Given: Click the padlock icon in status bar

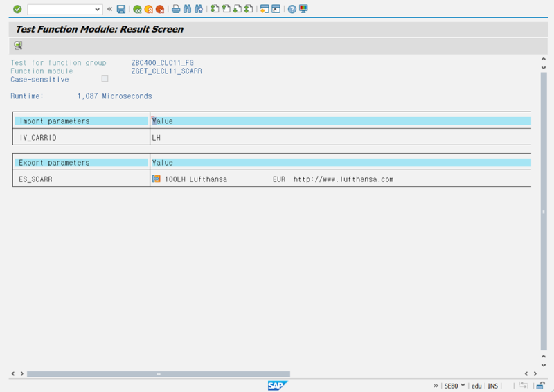Looking at the screenshot, I should point(541,386).
